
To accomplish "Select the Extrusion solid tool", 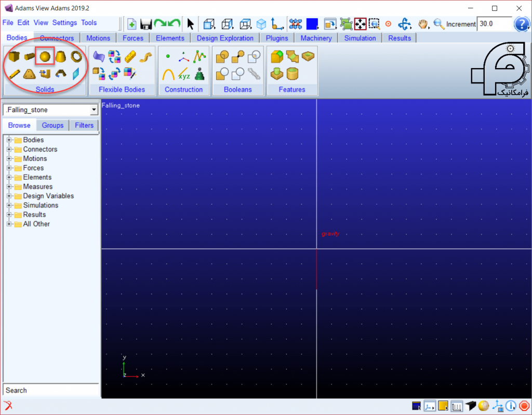I will (x=45, y=74).
